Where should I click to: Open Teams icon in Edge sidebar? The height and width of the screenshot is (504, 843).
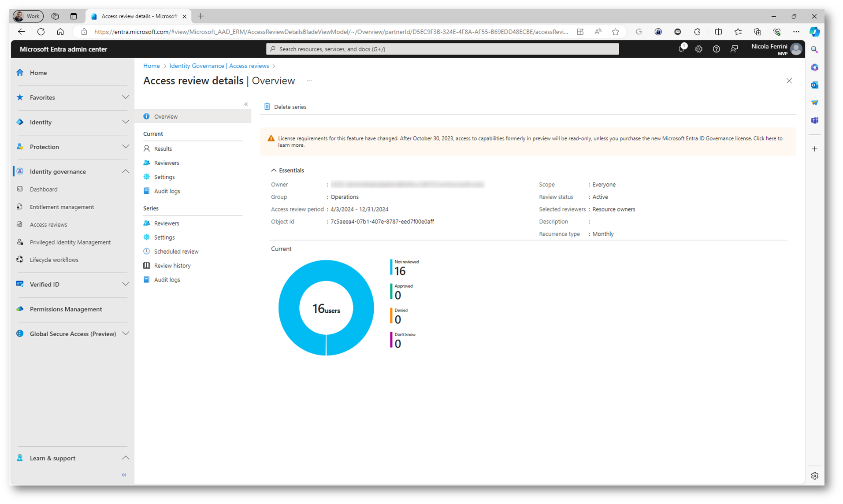point(814,120)
